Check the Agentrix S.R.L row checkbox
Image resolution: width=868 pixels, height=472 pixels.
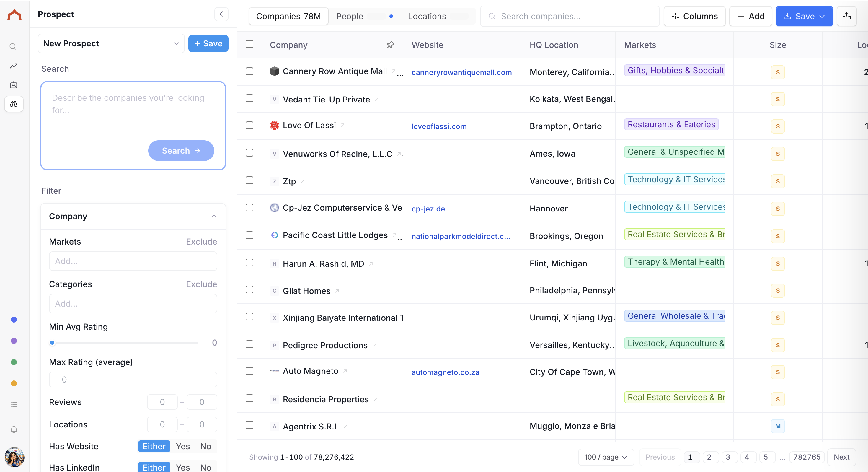point(249,425)
